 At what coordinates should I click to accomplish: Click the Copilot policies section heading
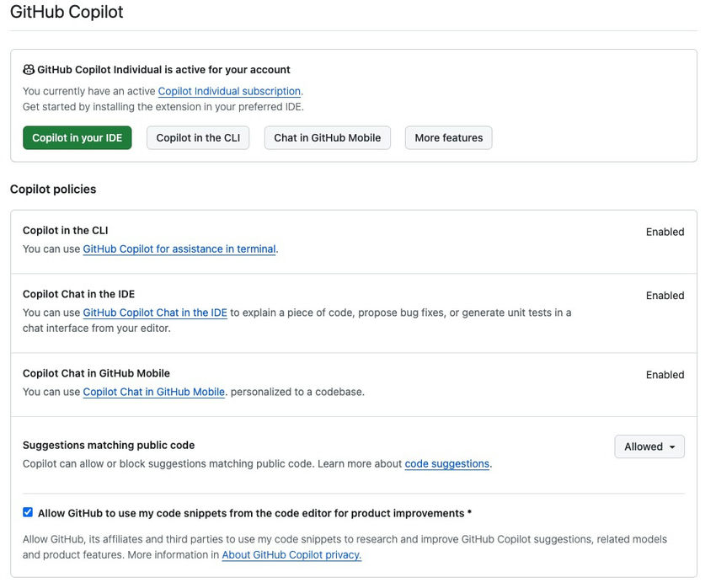[x=53, y=190]
